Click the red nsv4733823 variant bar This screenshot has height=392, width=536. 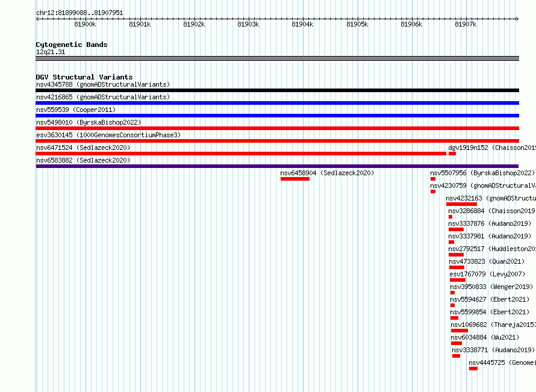click(457, 267)
